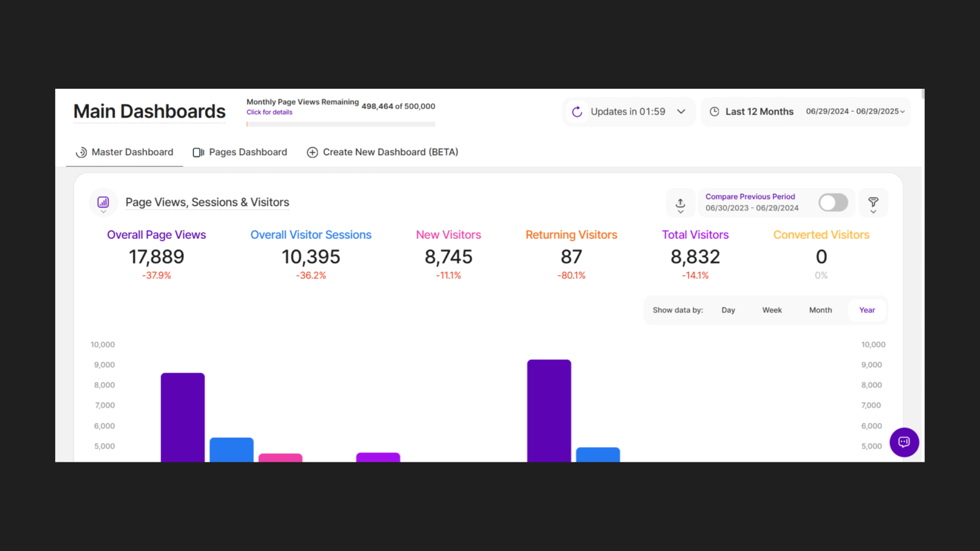This screenshot has height=551, width=980.
Task: Expand the chevron under the filter icon
Action: [x=873, y=211]
